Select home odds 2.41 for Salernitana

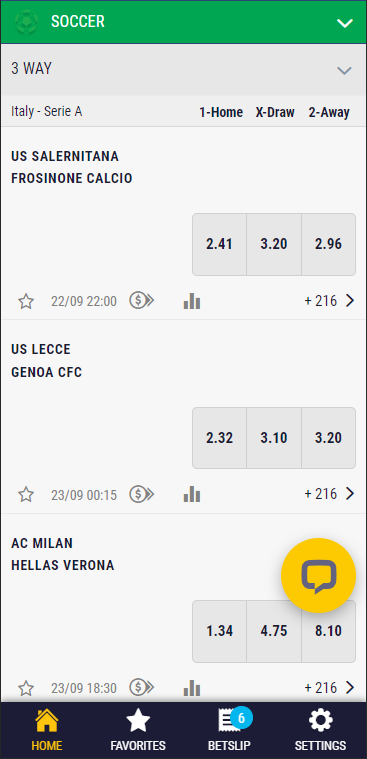(219, 244)
